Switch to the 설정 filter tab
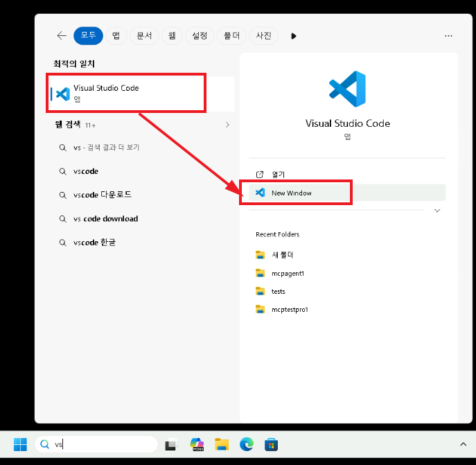Viewport: 476px width, 465px height. pyautogui.click(x=200, y=36)
